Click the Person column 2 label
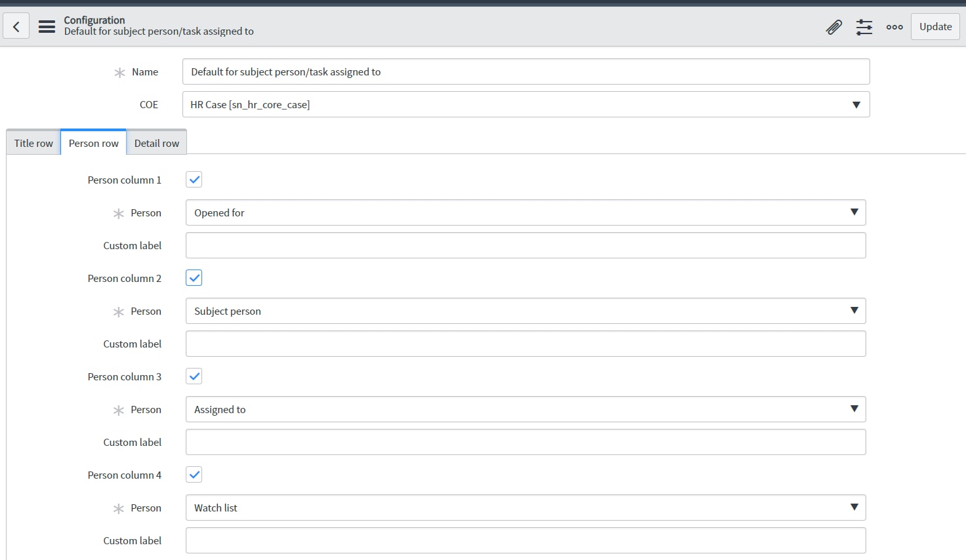966x560 pixels. [125, 278]
